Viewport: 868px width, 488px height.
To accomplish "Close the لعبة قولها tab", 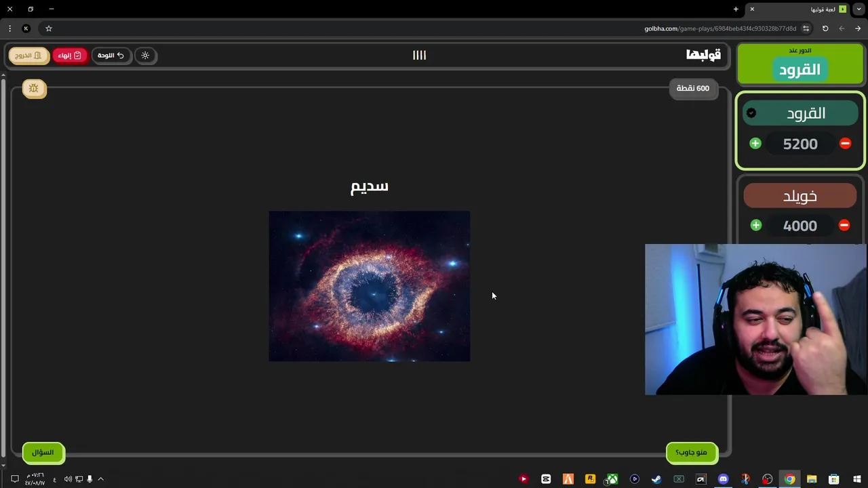I will (x=752, y=9).
